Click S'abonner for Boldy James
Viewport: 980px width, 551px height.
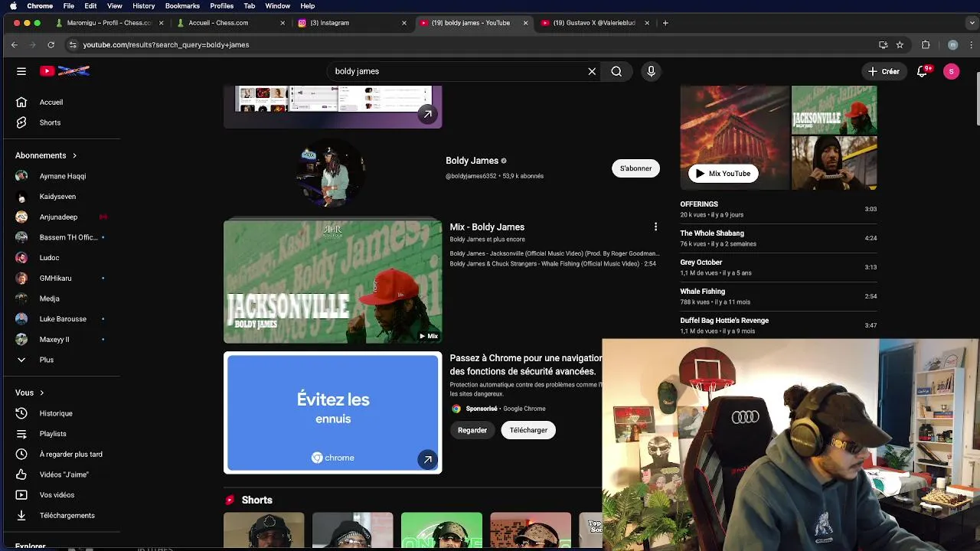[635, 168]
